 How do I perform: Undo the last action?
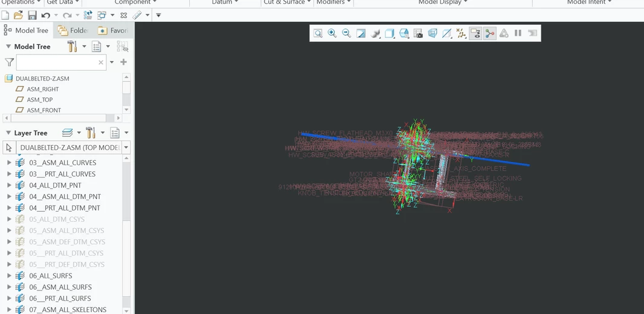pyautogui.click(x=45, y=15)
